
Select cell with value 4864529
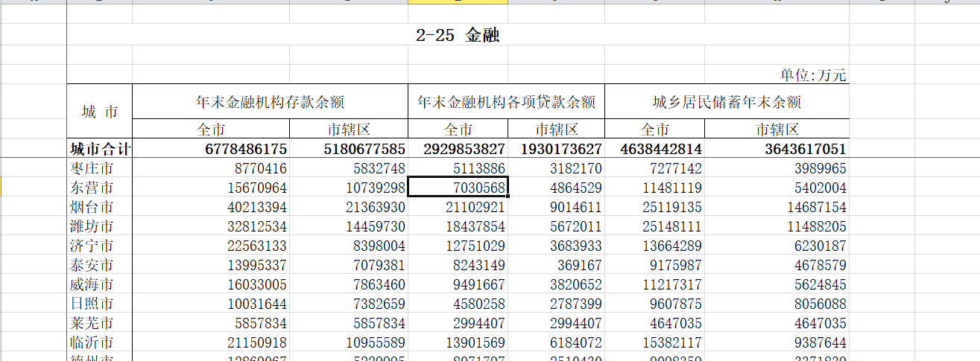556,188
